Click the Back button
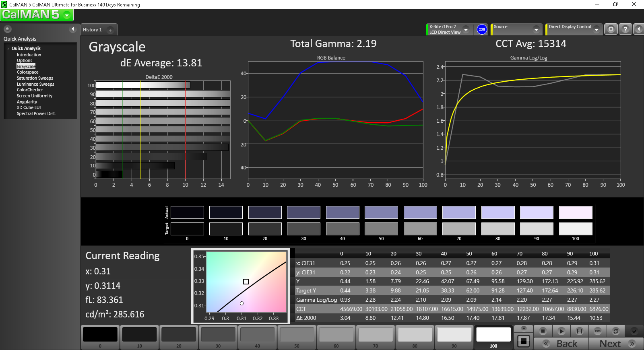Viewport: 644px width, 350px height. tap(562, 344)
